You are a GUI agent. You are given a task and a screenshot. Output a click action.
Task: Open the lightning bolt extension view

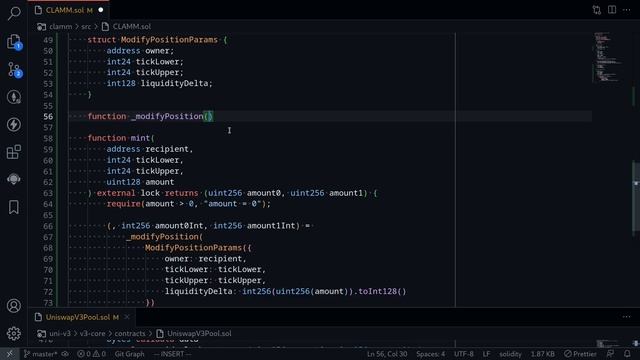(x=14, y=124)
